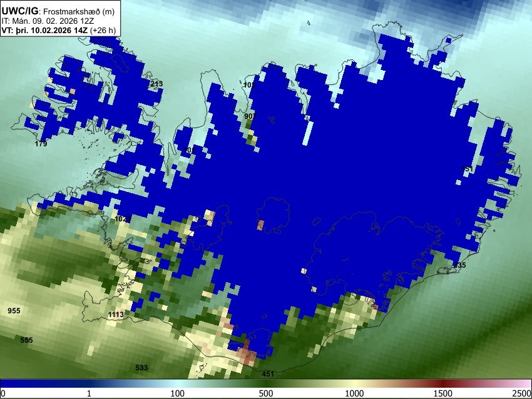Click the map value '533'
Screen dimensions: 532x399
coord(141,368)
